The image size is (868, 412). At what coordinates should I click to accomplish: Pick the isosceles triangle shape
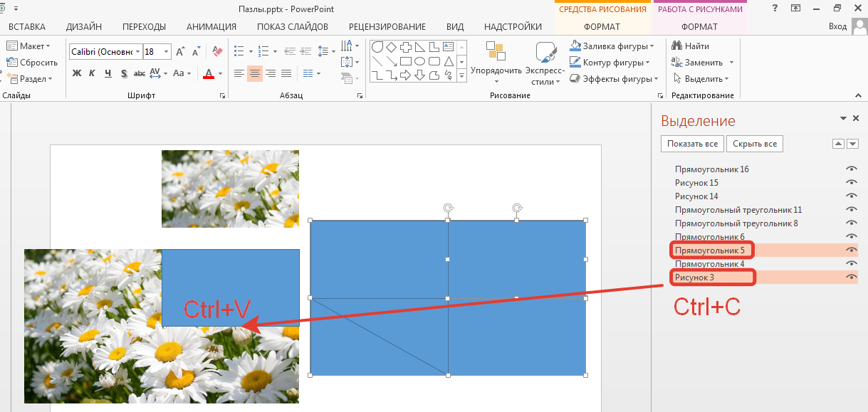pyautogui.click(x=449, y=61)
